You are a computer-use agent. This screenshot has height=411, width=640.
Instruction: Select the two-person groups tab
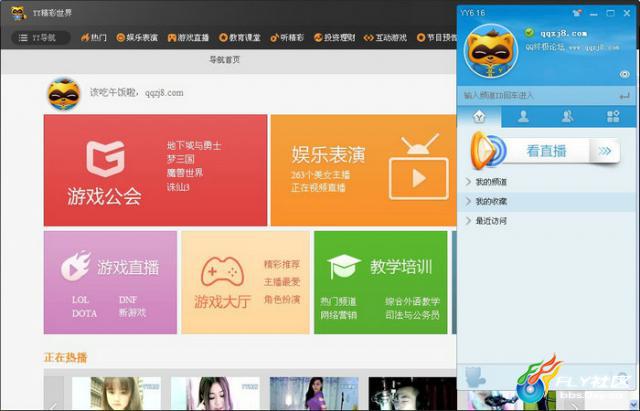point(568,117)
